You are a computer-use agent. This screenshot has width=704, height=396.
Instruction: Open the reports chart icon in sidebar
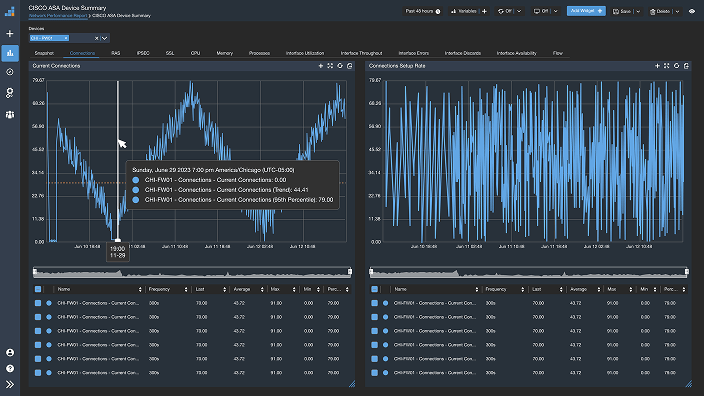tap(10, 53)
